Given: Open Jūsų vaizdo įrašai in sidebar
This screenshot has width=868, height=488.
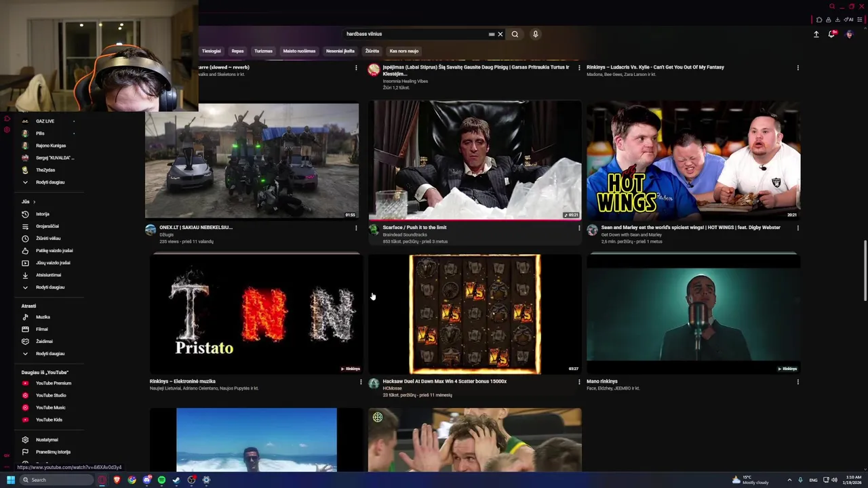Looking at the screenshot, I should (x=47, y=263).
